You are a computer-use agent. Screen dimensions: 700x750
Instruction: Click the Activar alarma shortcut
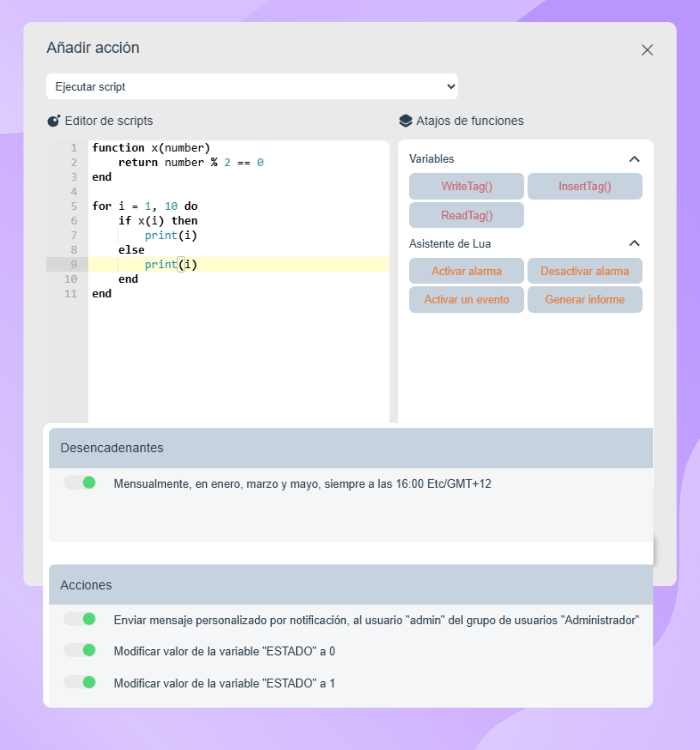click(467, 271)
